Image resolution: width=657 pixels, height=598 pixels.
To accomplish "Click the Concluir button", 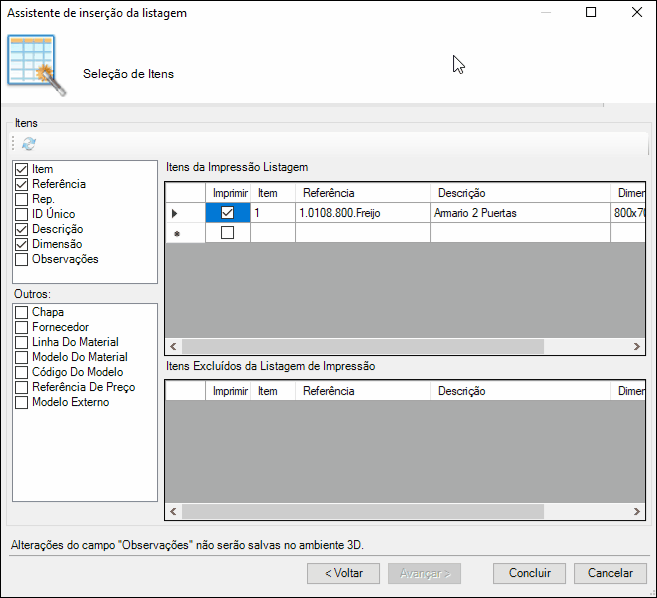I will pos(529,573).
